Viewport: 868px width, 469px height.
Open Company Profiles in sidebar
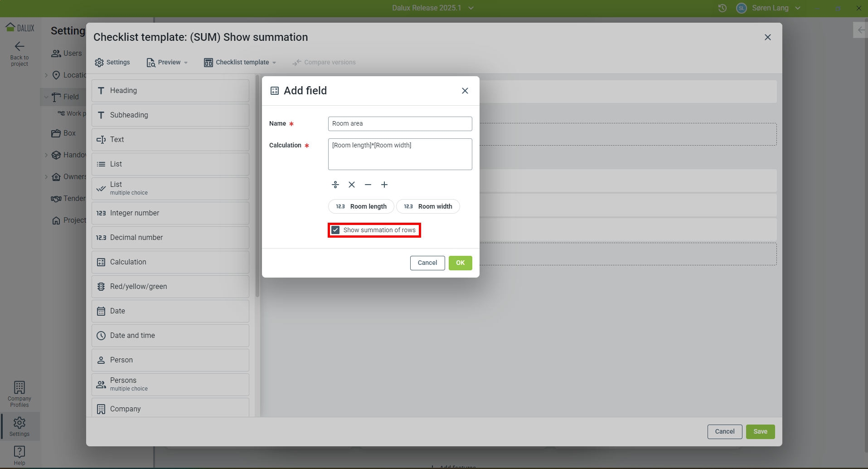click(19, 394)
